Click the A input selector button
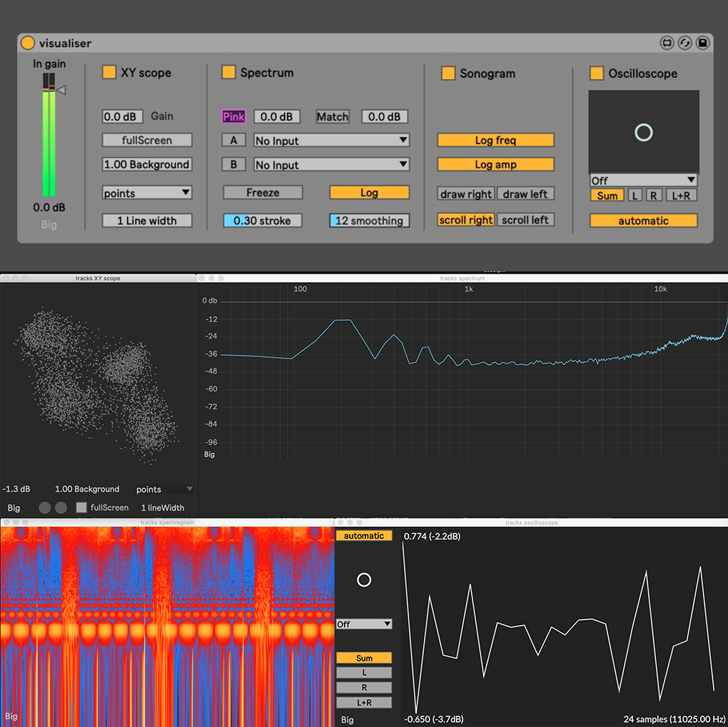Screen dimensions: 728x727 [233, 141]
